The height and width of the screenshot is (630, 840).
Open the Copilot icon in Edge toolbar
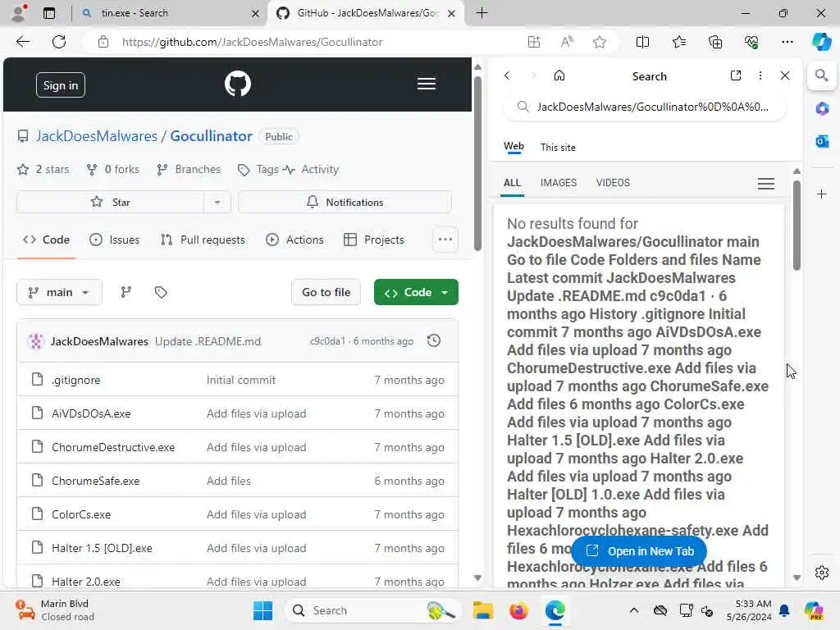[x=821, y=42]
